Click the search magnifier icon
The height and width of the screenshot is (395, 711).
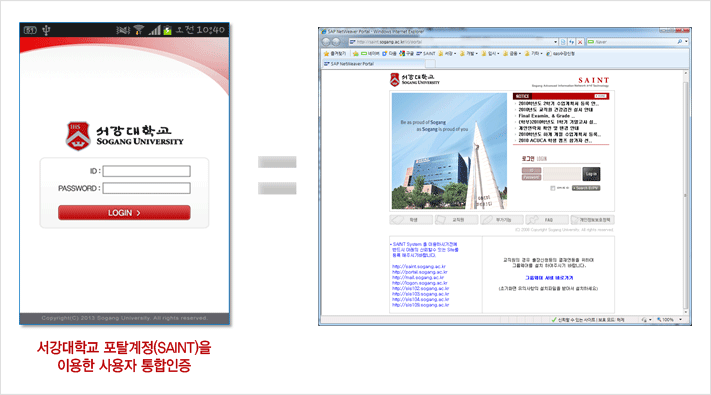pos(679,42)
